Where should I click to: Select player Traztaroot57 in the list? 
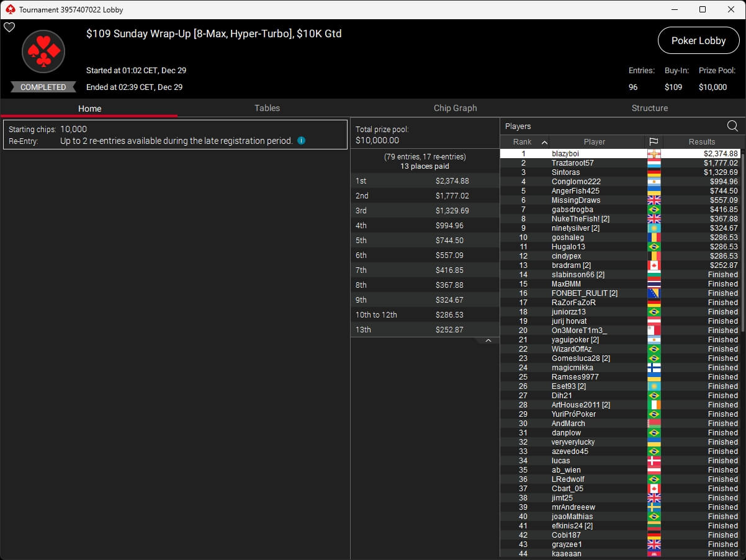572,163
